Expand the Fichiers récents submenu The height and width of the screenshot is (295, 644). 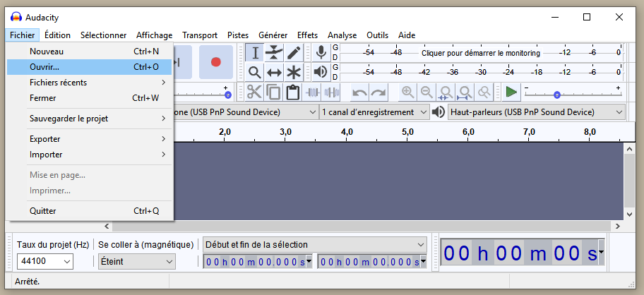coord(90,83)
